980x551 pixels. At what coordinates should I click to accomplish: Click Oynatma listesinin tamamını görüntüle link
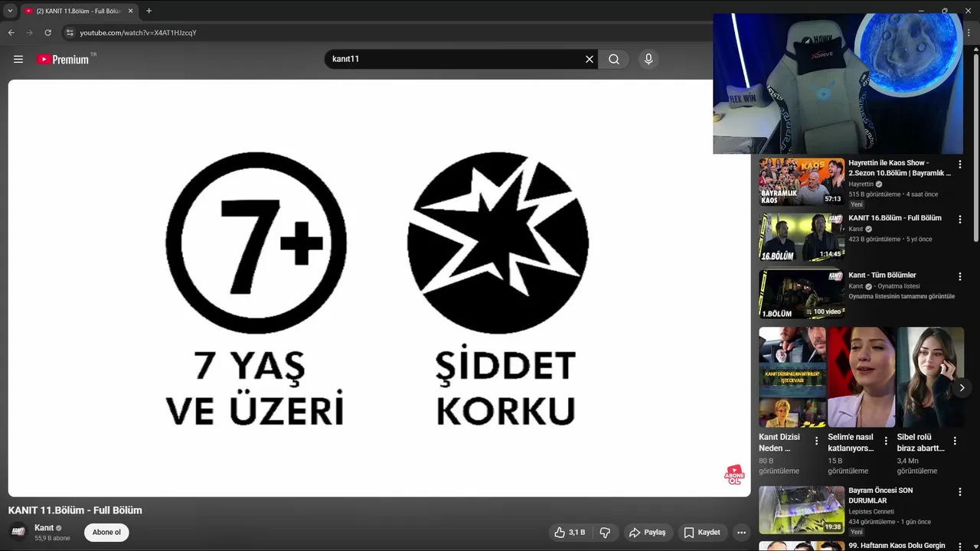(902, 296)
